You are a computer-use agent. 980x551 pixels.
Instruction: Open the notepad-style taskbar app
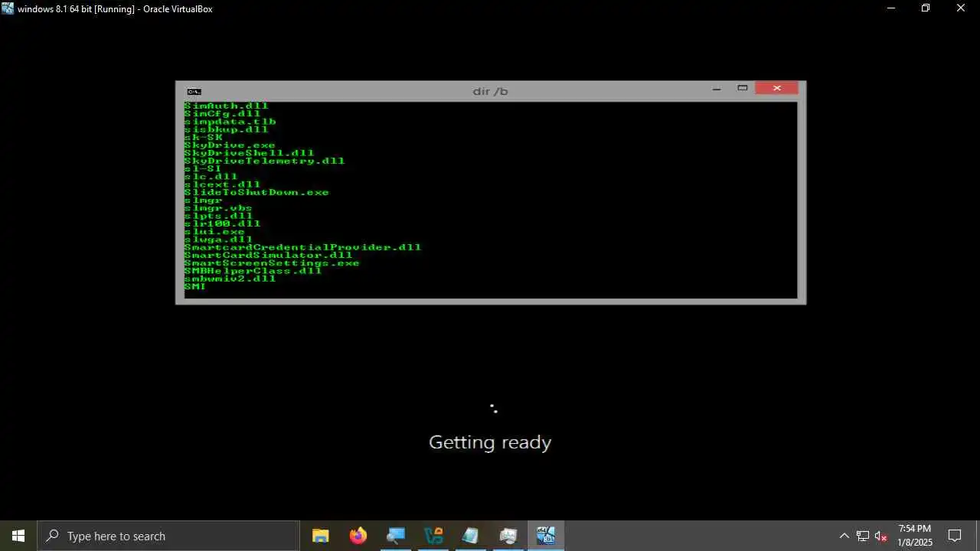point(471,536)
